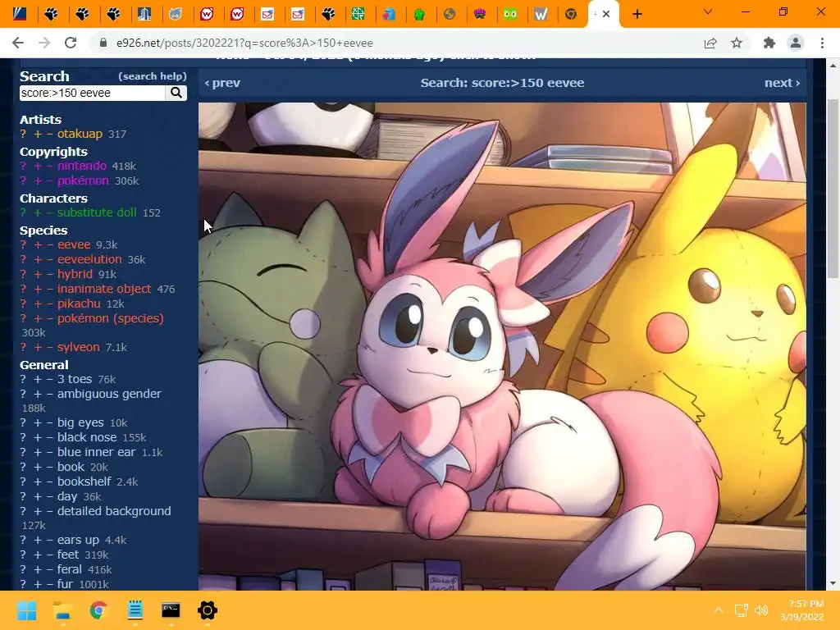Open the blue inner ear tag
Image resolution: width=840 pixels, height=630 pixels.
pyautogui.click(x=97, y=452)
